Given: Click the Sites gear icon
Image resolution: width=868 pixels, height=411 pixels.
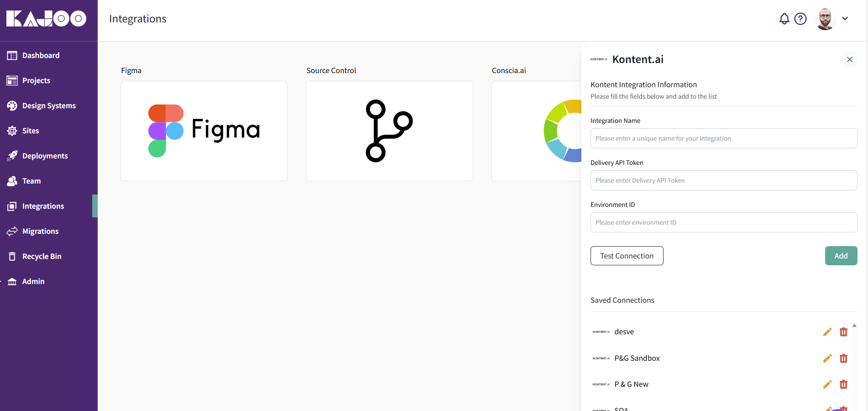Looking at the screenshot, I should (12, 131).
